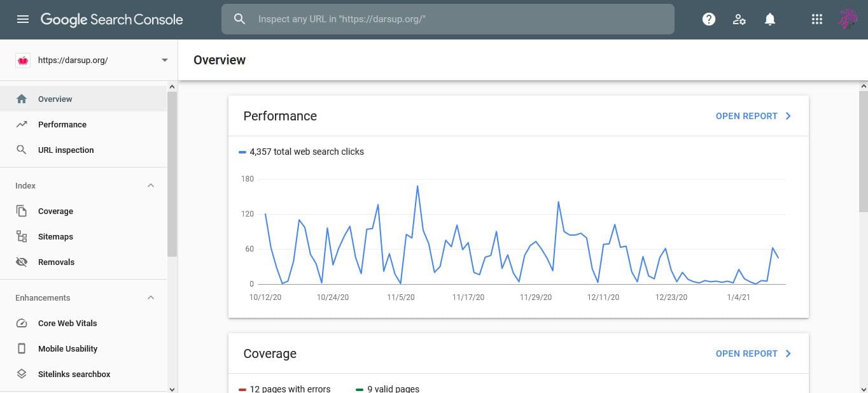Open the Google apps grid
The image size is (868, 393).
(x=817, y=19)
